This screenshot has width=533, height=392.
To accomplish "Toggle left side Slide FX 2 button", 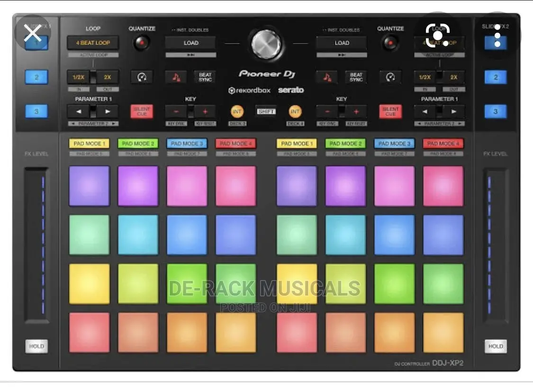I will pyautogui.click(x=36, y=77).
